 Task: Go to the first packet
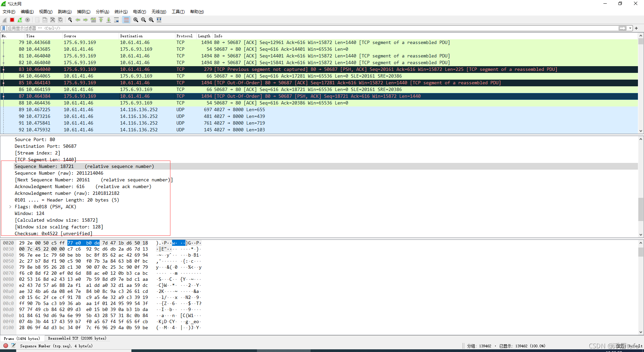(101, 20)
